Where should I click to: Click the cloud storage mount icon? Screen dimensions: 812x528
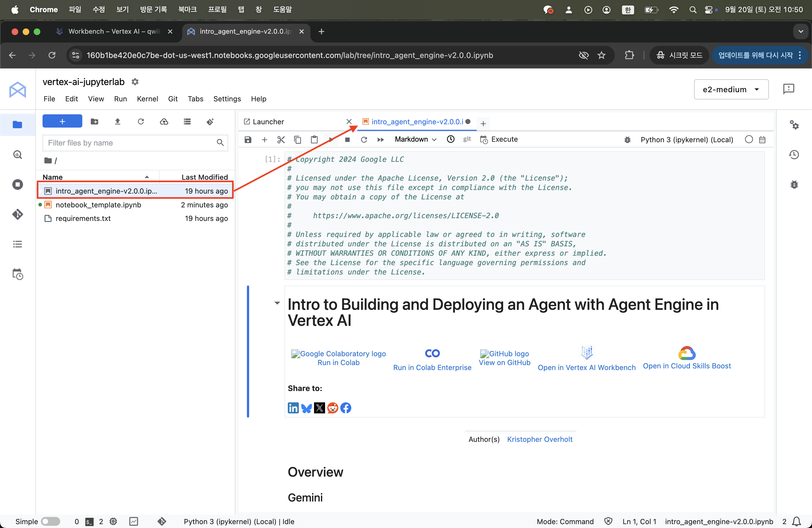click(x=164, y=122)
